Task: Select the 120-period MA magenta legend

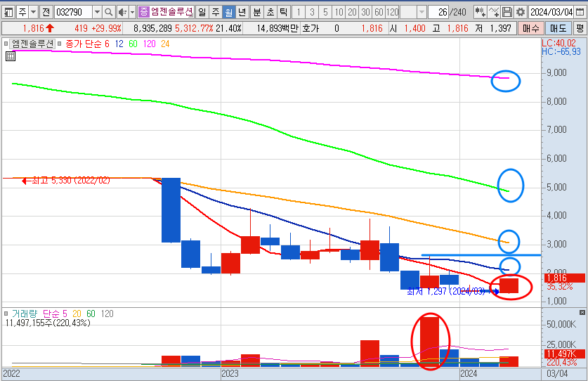Action: point(149,44)
